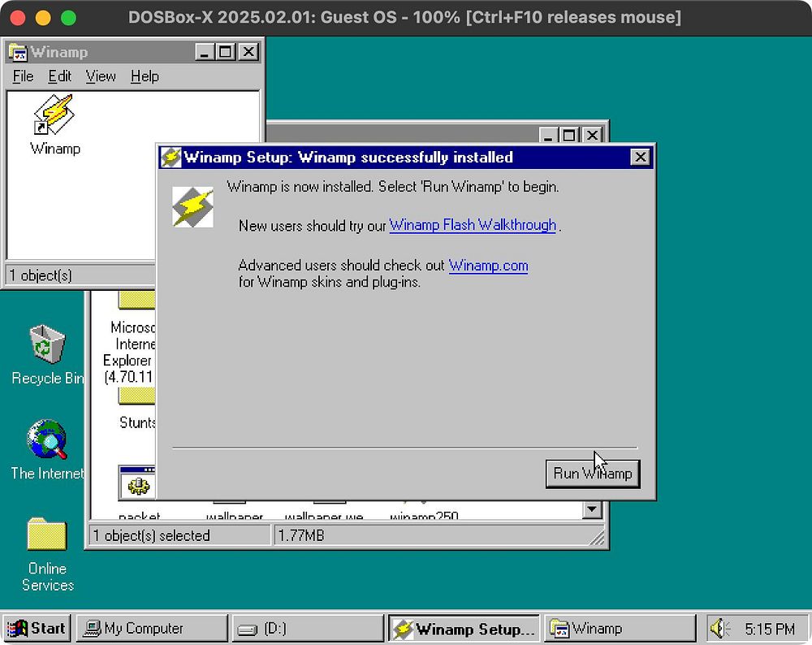Click the D: window's resize grip
The image size is (812, 645).
tap(597, 539)
